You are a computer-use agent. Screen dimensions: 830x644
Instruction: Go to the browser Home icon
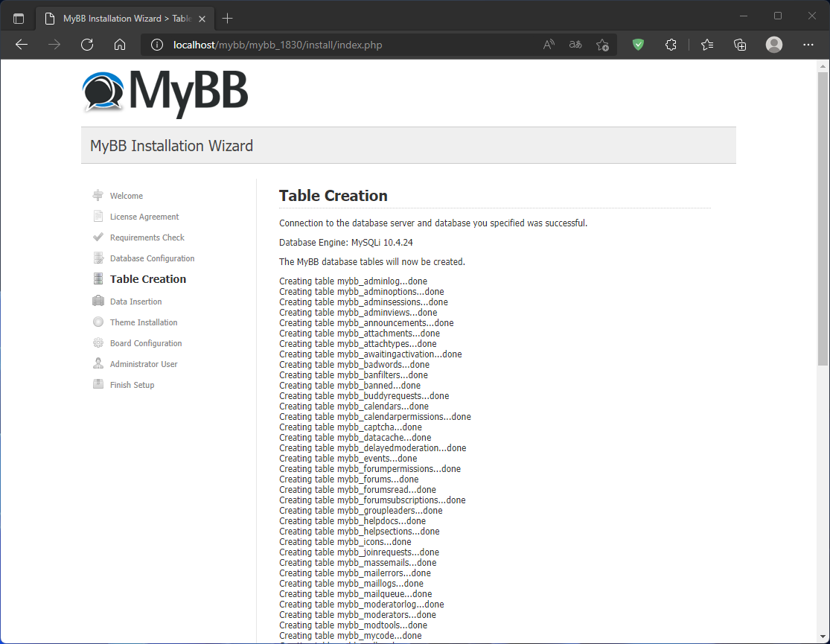[120, 45]
